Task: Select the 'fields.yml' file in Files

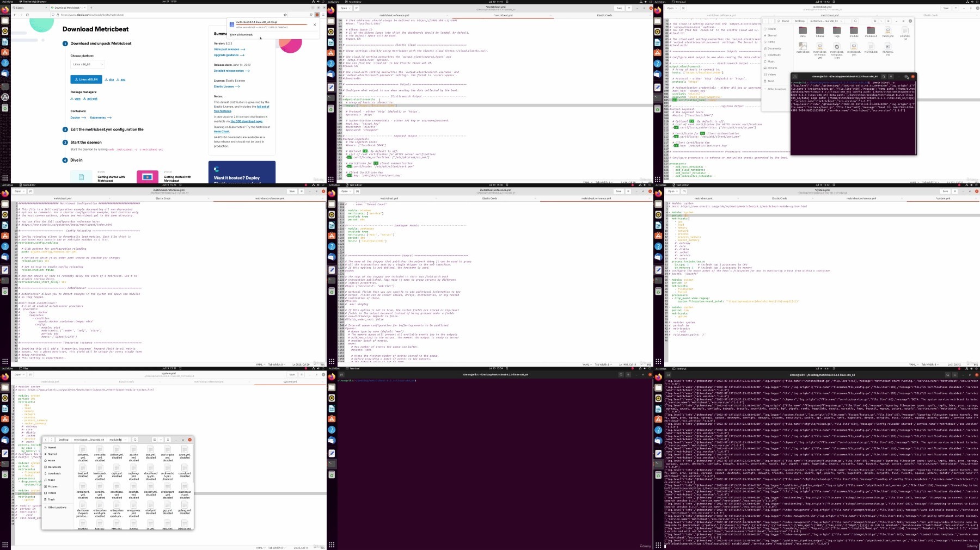Action: 888,32
